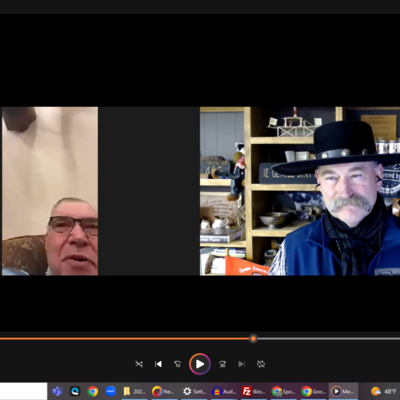400x400 pixels.
Task: Click the taskbar search box
Action: point(23,391)
